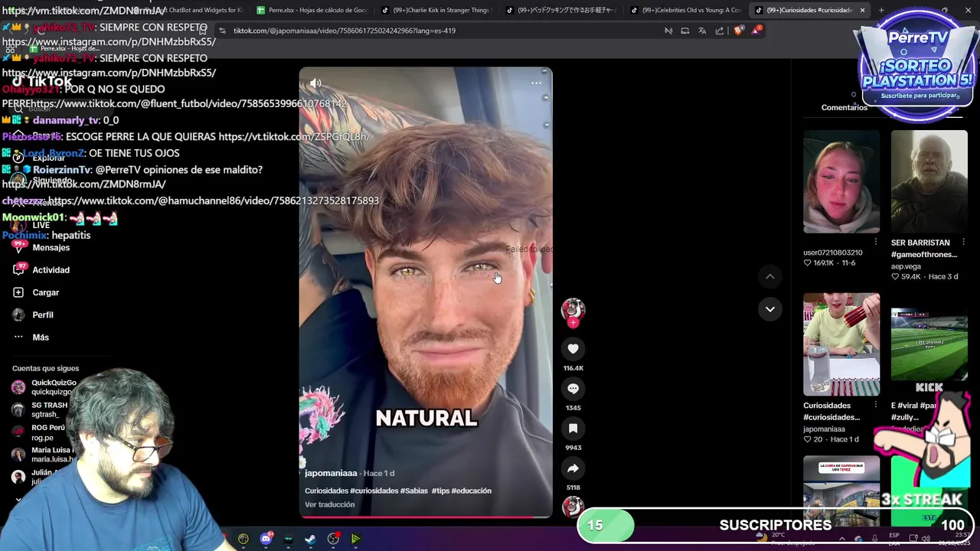
Task: Click the Mensajes paper-plane icon
Action: coord(18,247)
